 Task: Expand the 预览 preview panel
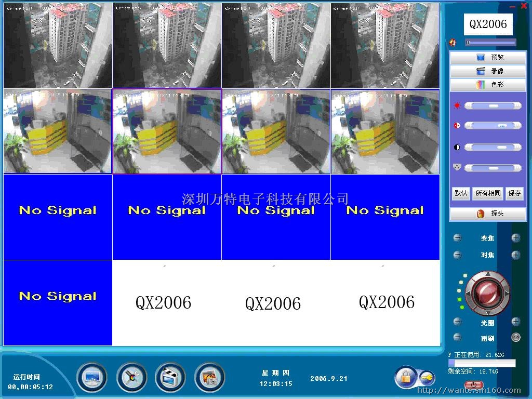(488, 57)
